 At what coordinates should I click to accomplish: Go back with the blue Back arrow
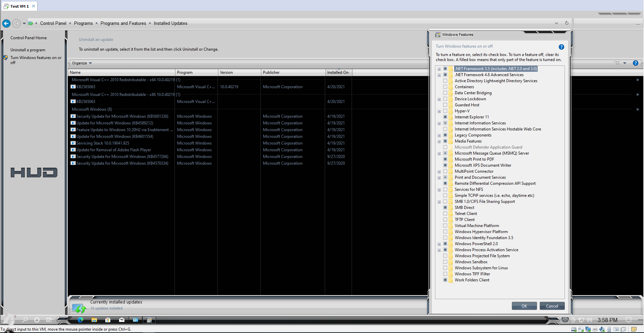[6, 23]
